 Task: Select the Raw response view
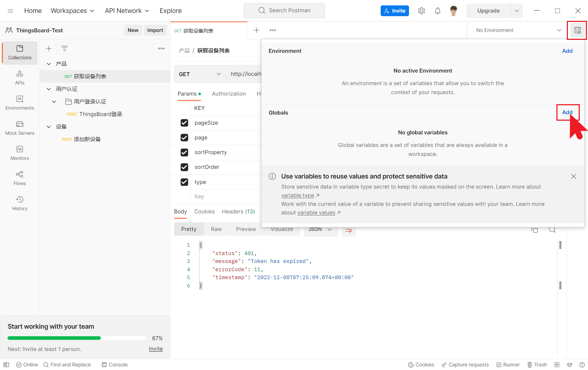pos(216,229)
